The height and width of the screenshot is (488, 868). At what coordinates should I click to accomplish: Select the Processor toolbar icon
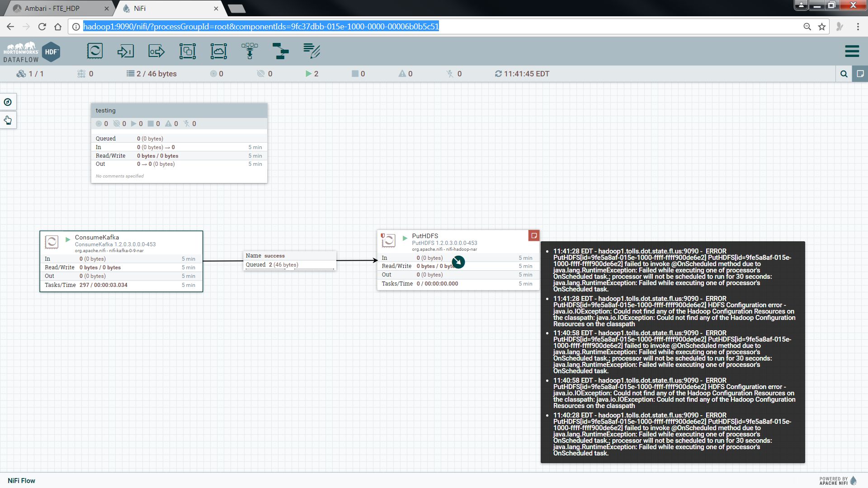point(95,51)
